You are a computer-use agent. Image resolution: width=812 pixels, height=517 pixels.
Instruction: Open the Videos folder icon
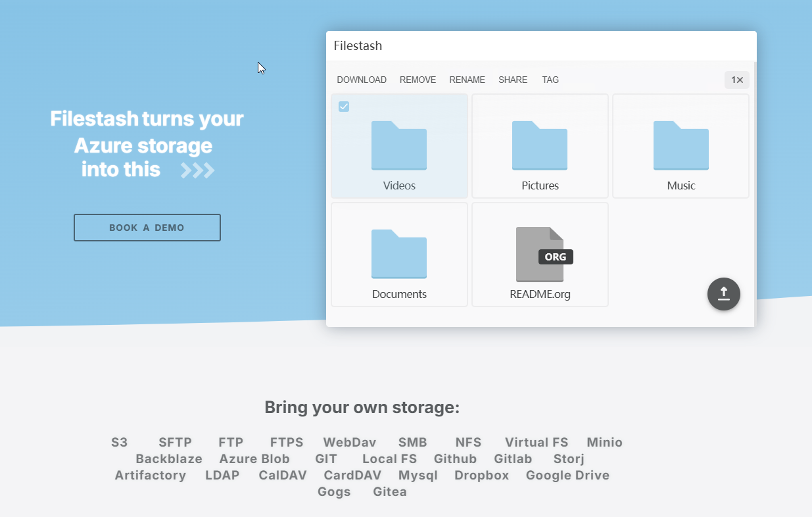click(399, 145)
